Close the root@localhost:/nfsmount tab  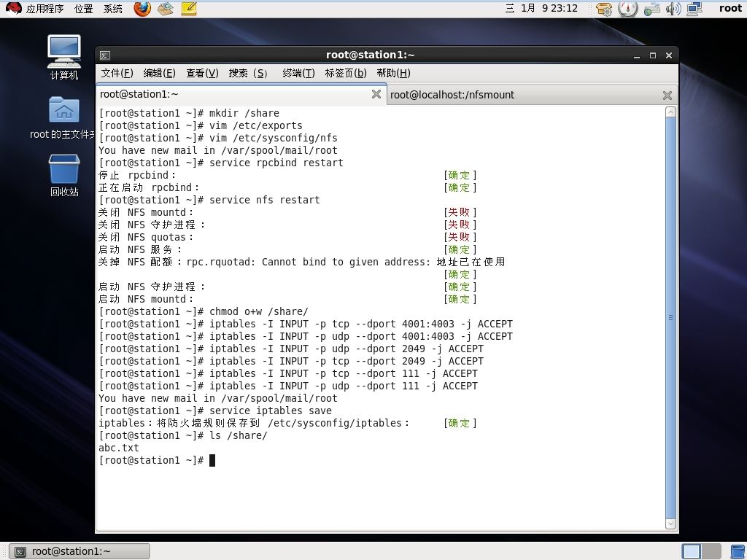(x=667, y=96)
